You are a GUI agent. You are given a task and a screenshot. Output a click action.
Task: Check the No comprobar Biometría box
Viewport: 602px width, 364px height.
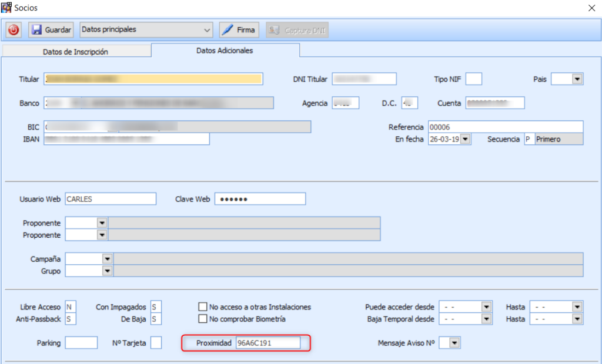coord(203,319)
